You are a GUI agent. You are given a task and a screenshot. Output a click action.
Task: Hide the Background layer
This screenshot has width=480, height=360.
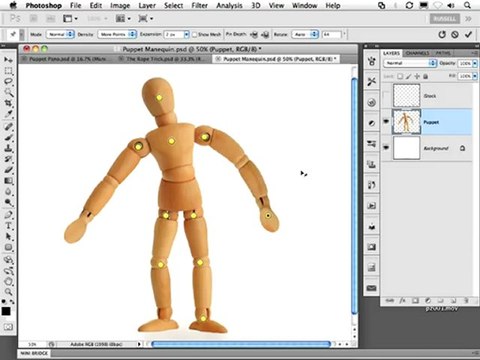[386, 147]
